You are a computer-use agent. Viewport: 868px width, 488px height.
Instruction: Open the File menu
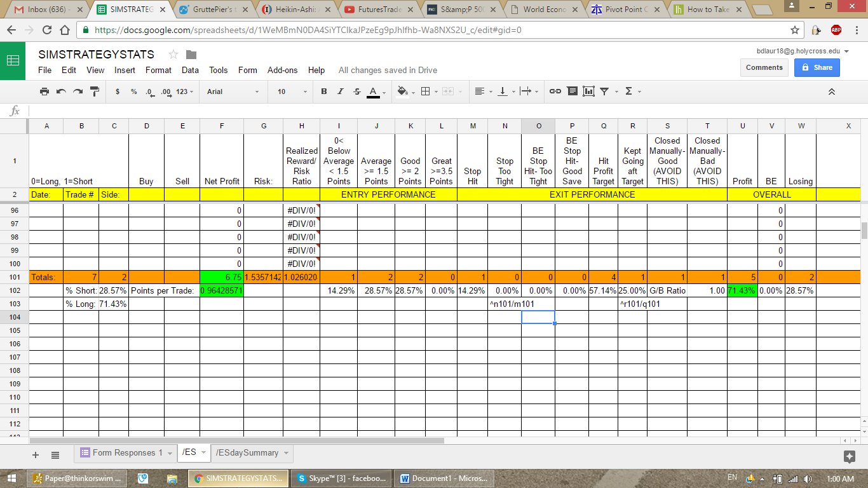[44, 70]
